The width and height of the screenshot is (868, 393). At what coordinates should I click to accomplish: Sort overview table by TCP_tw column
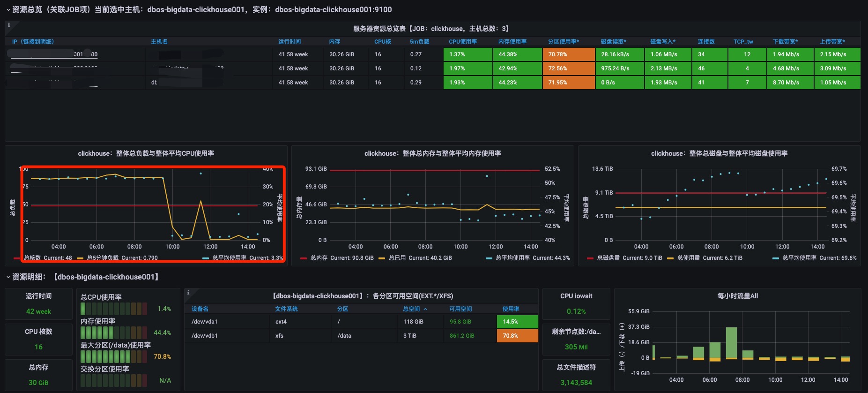[x=743, y=42]
